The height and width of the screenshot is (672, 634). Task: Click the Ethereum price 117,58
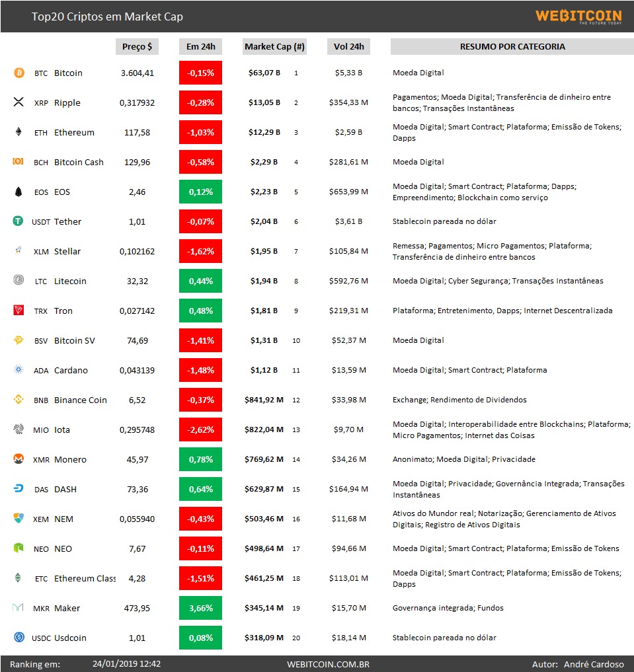137,132
